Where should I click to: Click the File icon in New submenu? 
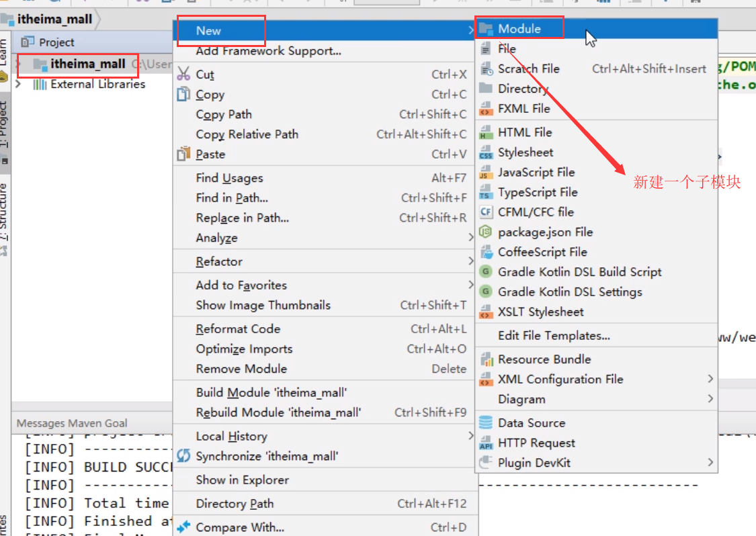[x=485, y=48]
